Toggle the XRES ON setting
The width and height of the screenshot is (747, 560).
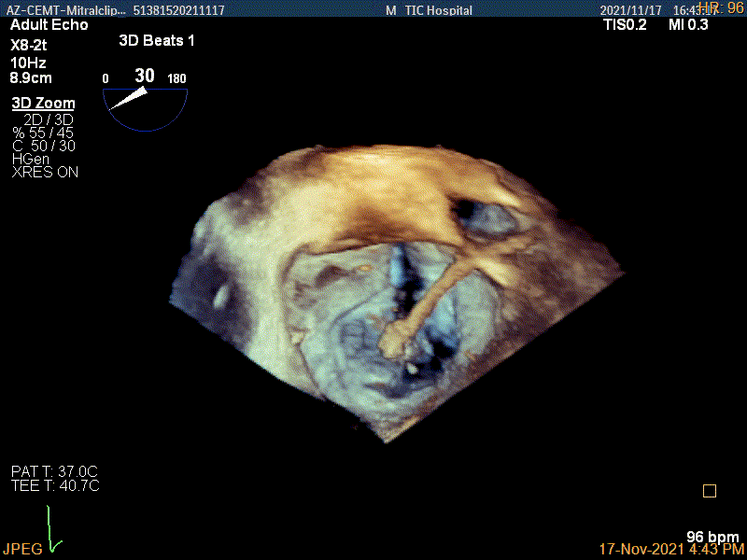45,173
